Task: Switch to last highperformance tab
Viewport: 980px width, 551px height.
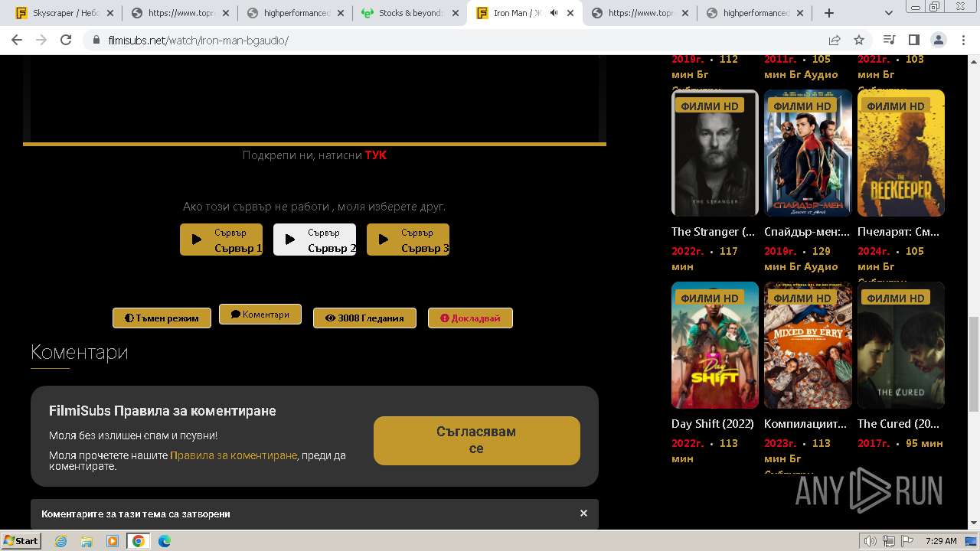Action: (x=754, y=13)
